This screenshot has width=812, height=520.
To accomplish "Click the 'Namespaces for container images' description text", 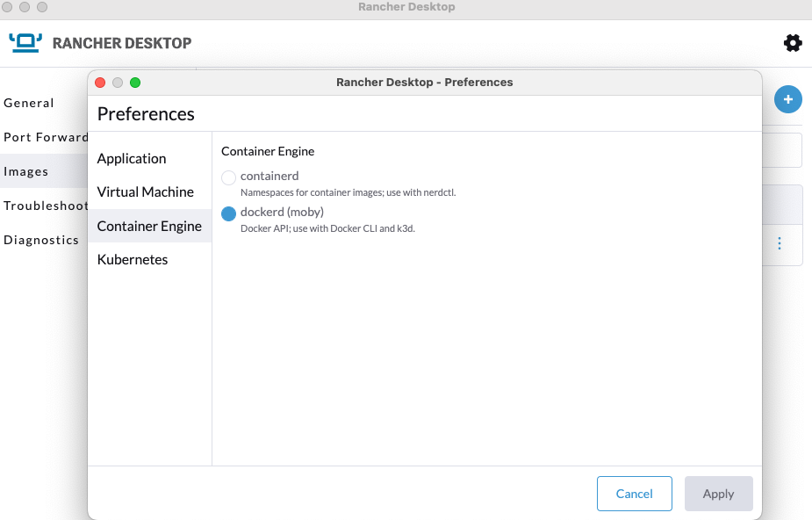I will point(348,192).
